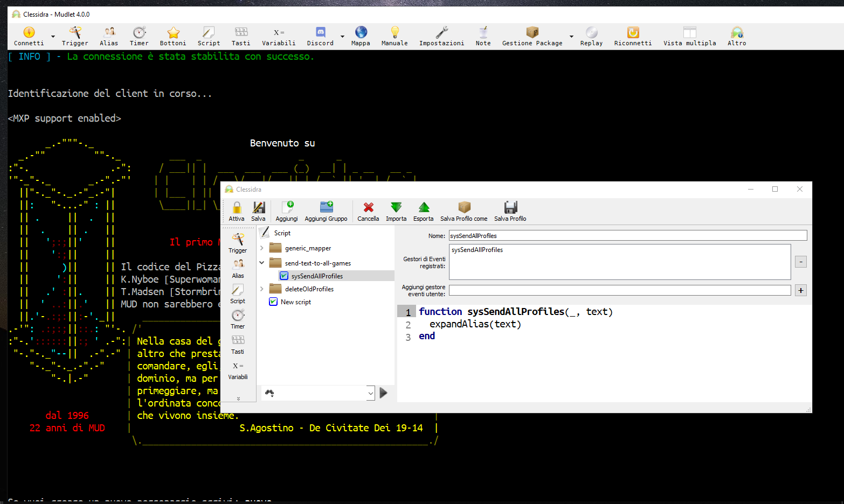Open the Altro toolbar item

click(737, 36)
